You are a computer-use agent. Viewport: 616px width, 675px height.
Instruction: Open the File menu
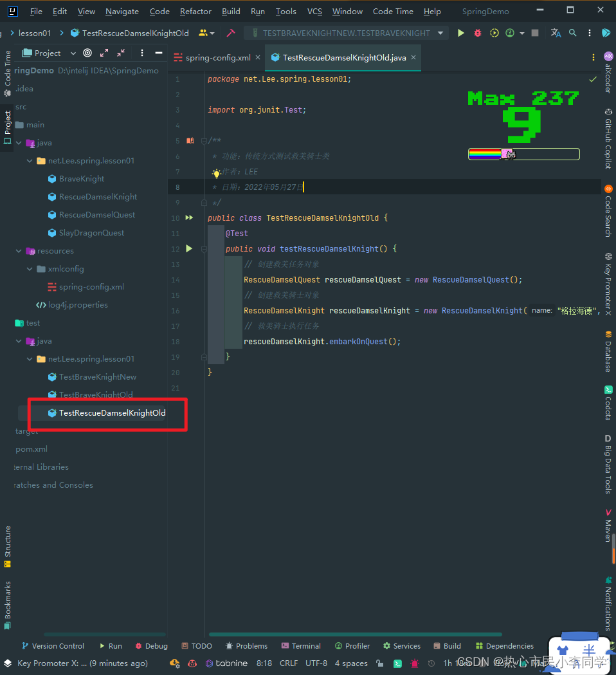[x=36, y=11]
